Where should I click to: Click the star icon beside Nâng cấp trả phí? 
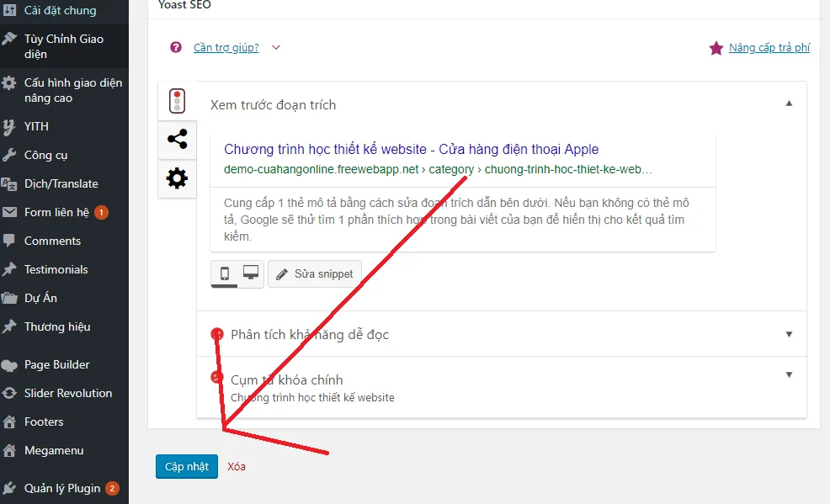click(x=716, y=48)
